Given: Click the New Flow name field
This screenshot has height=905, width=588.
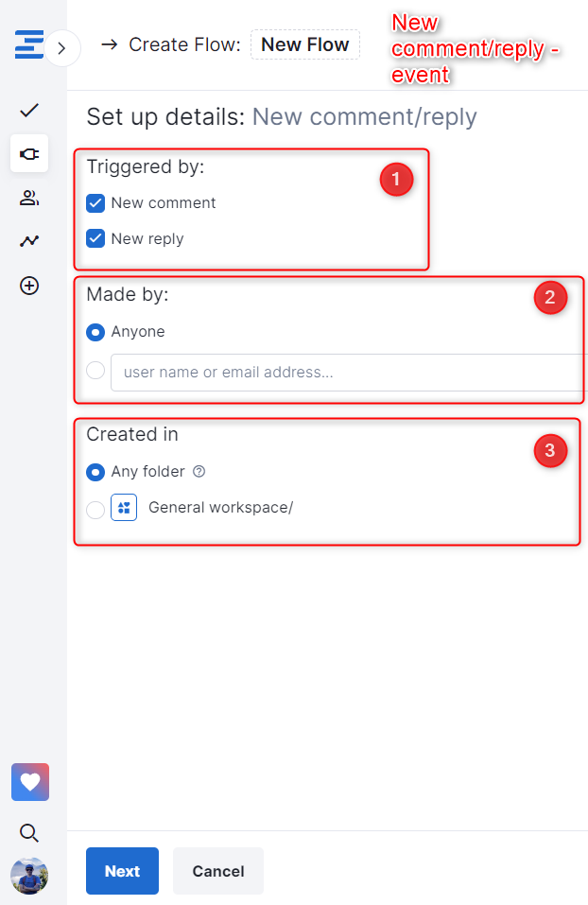Looking at the screenshot, I should pyautogui.click(x=304, y=44).
